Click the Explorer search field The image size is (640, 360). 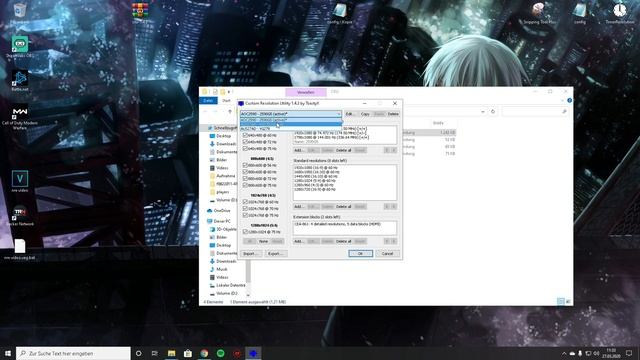535,111
